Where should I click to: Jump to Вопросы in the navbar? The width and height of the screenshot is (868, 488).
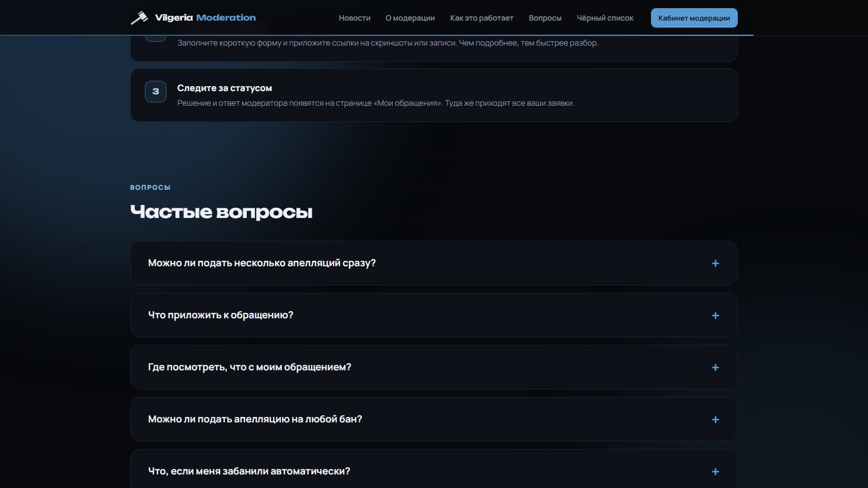point(545,18)
